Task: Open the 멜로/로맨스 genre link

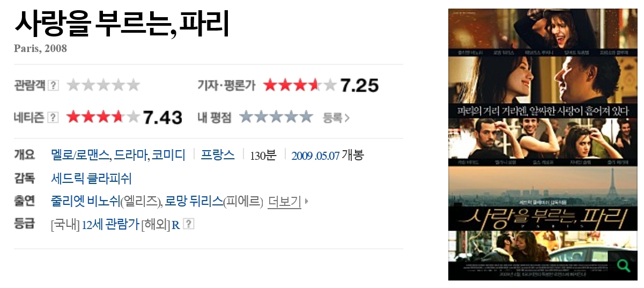Action: [x=80, y=156]
